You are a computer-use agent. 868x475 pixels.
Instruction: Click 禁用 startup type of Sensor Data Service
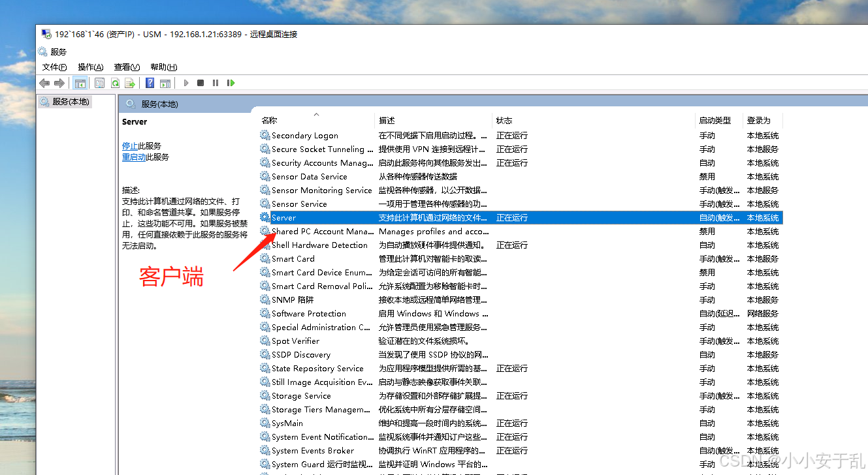[707, 176]
